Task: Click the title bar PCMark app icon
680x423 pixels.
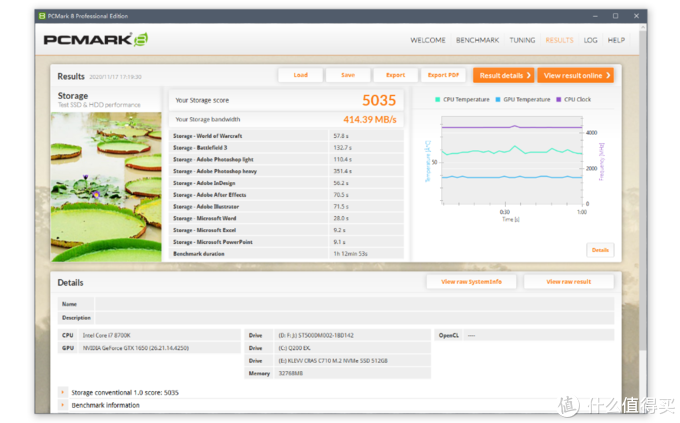Action: pos(42,16)
